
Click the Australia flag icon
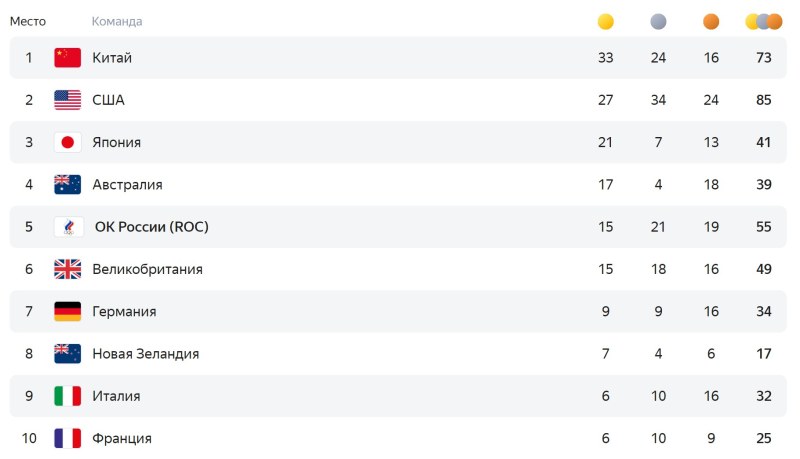(x=67, y=184)
